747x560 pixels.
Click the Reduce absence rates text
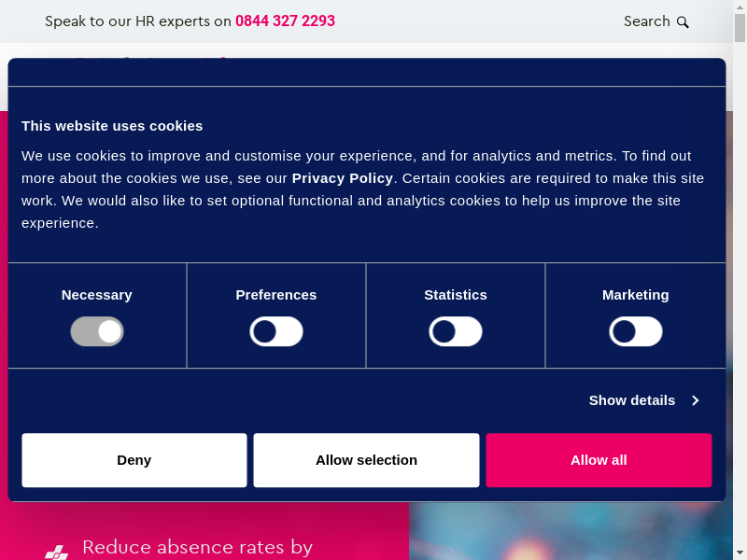tap(197, 547)
